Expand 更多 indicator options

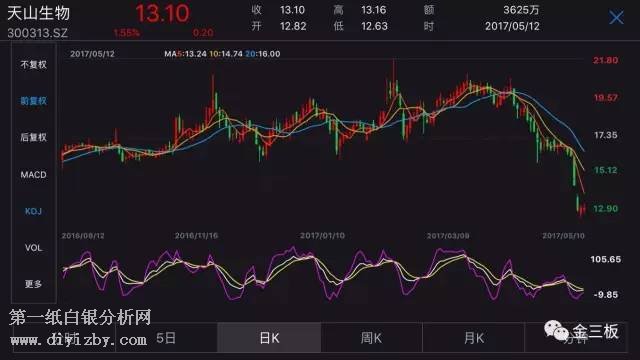pyautogui.click(x=33, y=284)
